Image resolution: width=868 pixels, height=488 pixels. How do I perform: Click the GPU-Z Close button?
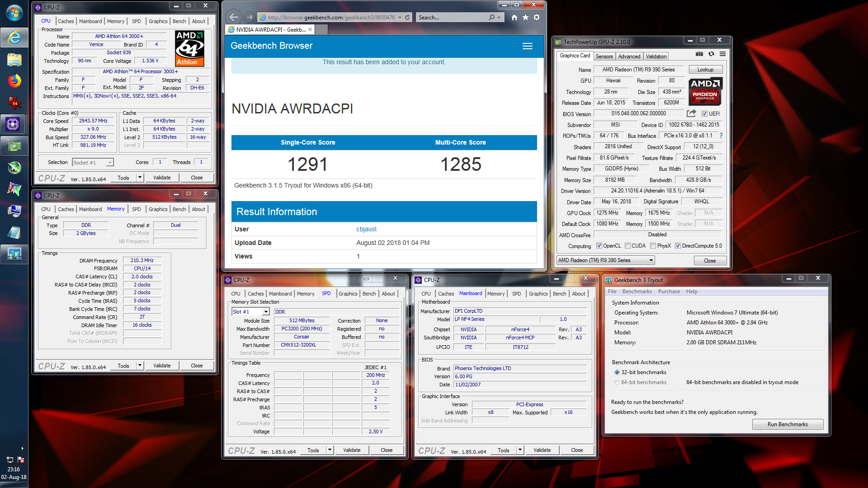710,261
